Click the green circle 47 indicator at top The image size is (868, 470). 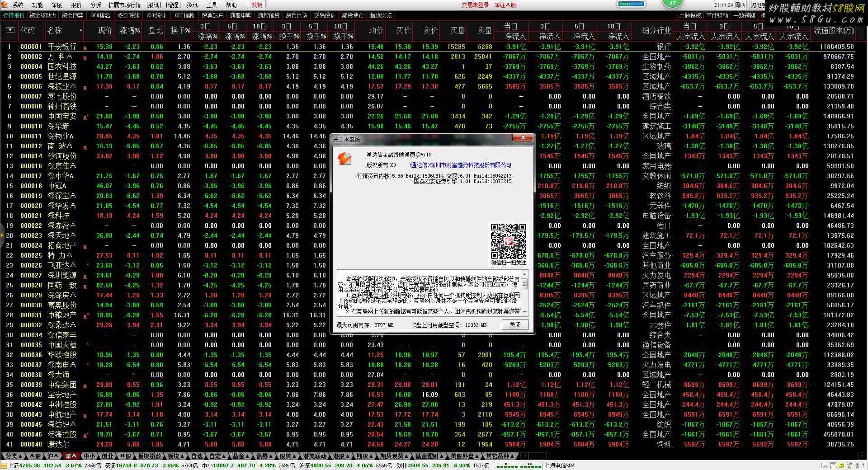[673, 4]
